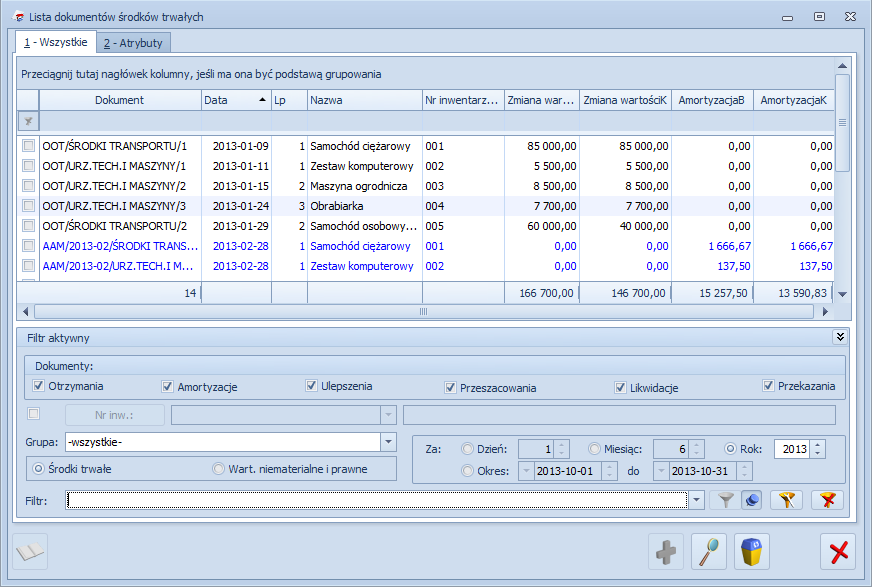Screen dimensions: 872x587
Task: Select Wart. niematerialne i prawne option
Action: point(219,469)
